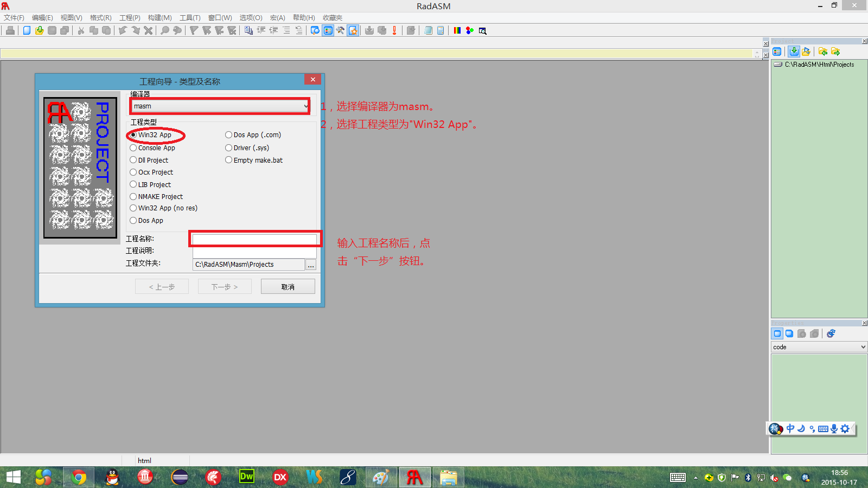Click the Project panel list view icon

coord(777,52)
